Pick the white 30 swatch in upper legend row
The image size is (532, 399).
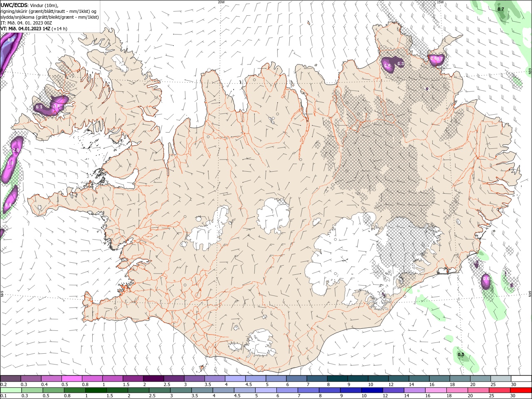pos(521,379)
